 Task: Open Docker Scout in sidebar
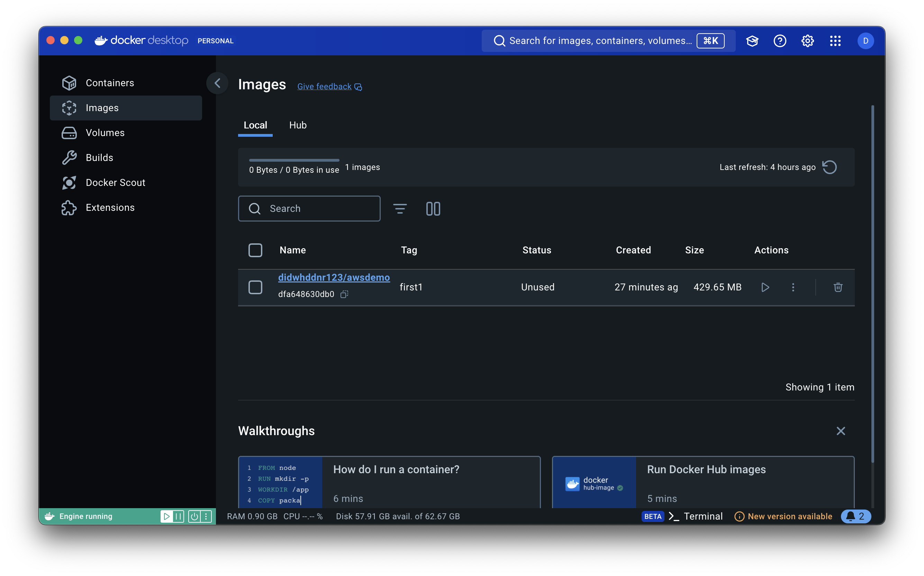click(115, 182)
